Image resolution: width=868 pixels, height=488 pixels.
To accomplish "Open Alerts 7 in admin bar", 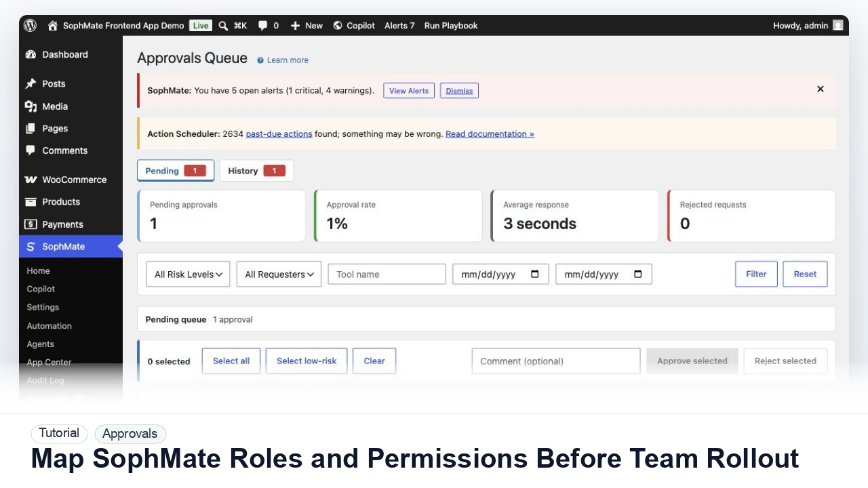I will pos(399,26).
